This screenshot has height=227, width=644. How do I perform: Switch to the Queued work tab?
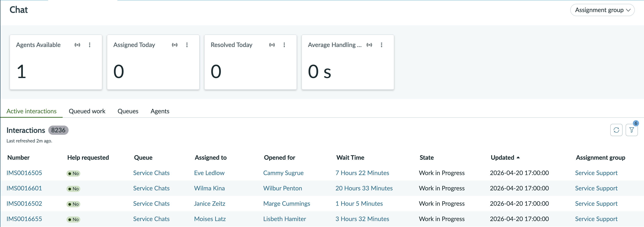coord(87,111)
